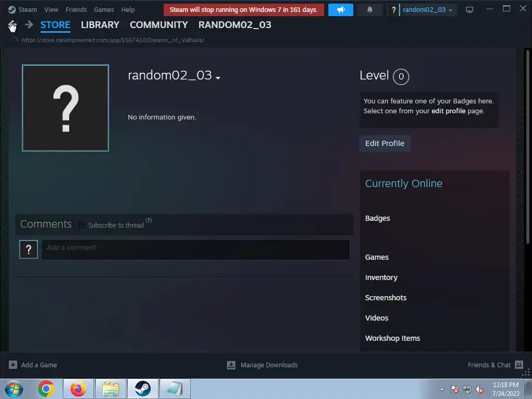The image size is (532, 399).
Task: Click the subscribe help (?) tooltip icon
Action: (149, 220)
